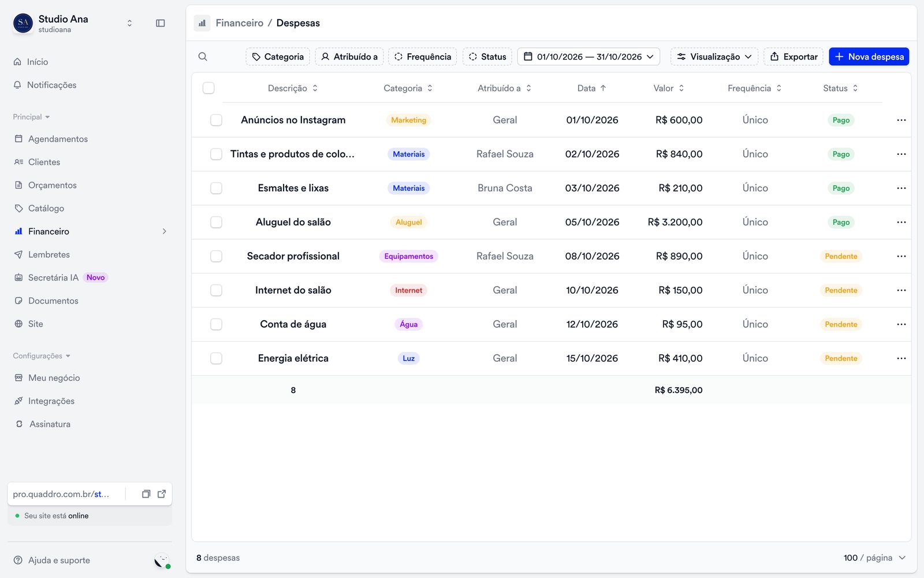This screenshot has width=924, height=578.
Task: Open row options for Energia elétrica
Action: (x=901, y=358)
